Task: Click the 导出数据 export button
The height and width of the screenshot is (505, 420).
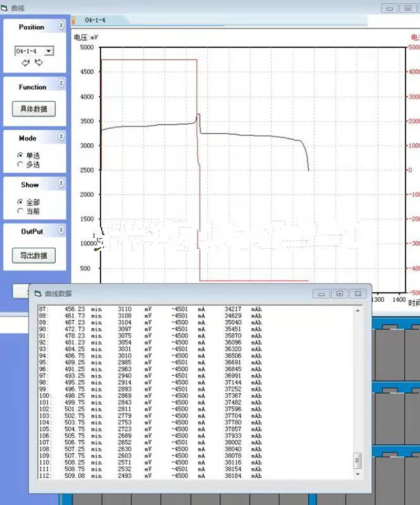Action: click(34, 256)
